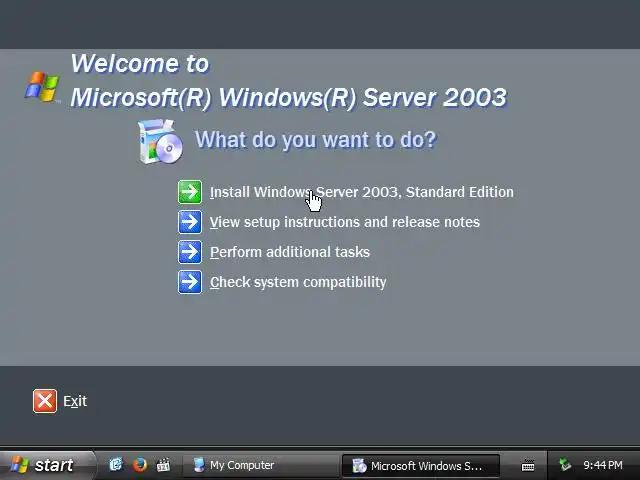
Task: Launch Firefox from quick launch bar
Action: pos(140,464)
